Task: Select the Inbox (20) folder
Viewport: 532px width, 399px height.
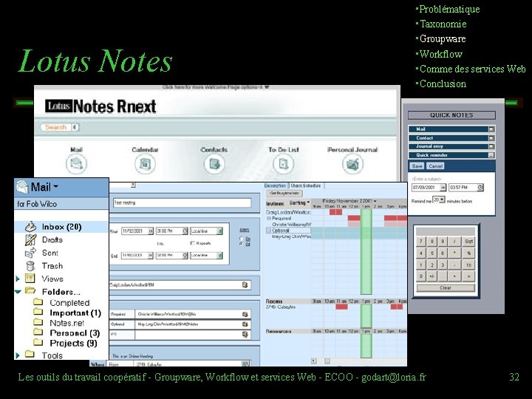Action: click(61, 227)
